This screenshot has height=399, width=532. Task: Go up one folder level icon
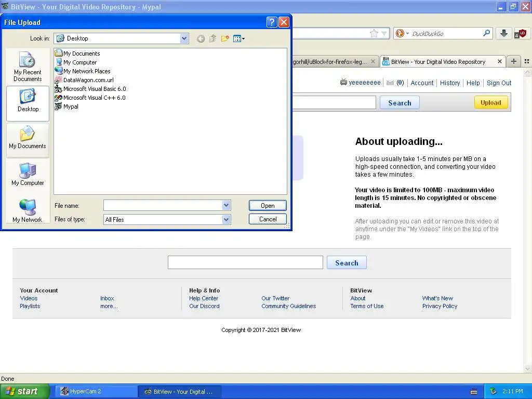[212, 38]
